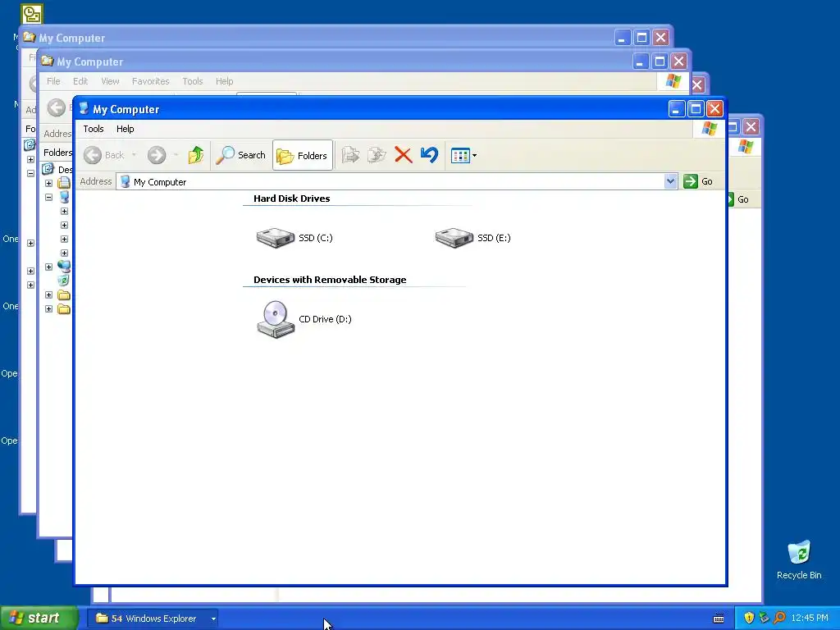
Task: Open the dimmed Tools menu in the background window
Action: pyautogui.click(x=192, y=81)
